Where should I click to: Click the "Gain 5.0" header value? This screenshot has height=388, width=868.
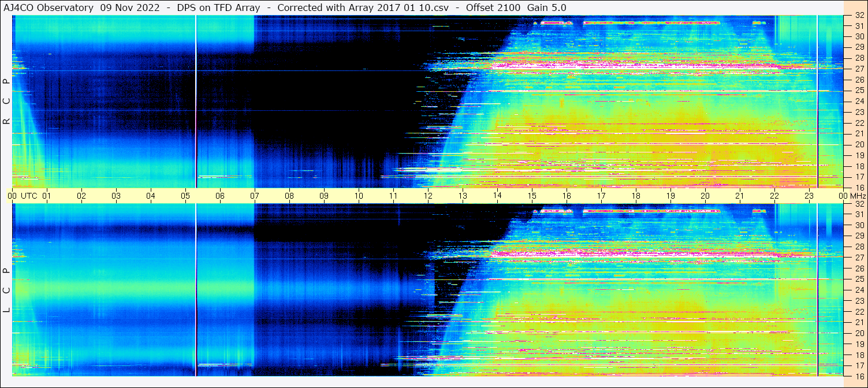point(546,8)
